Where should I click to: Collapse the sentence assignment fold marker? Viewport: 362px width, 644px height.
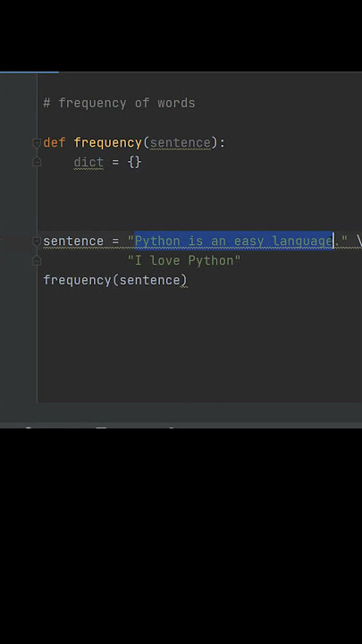click(x=37, y=241)
